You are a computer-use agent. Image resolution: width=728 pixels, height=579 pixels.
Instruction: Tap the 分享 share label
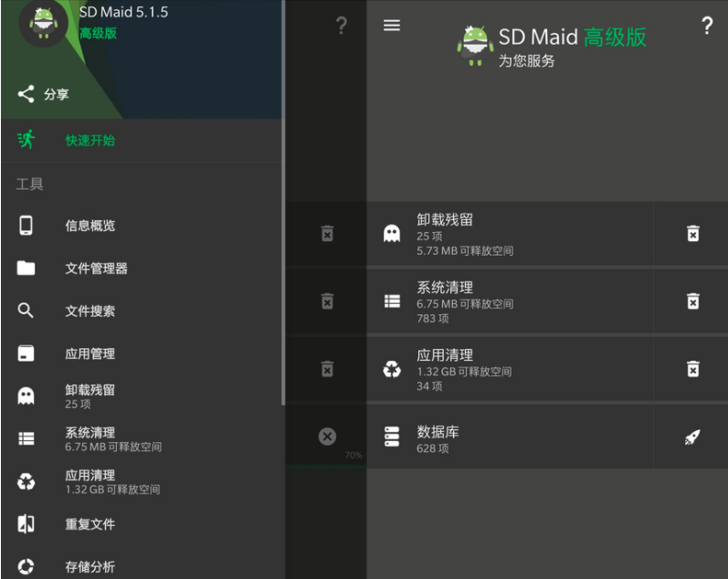[57, 94]
